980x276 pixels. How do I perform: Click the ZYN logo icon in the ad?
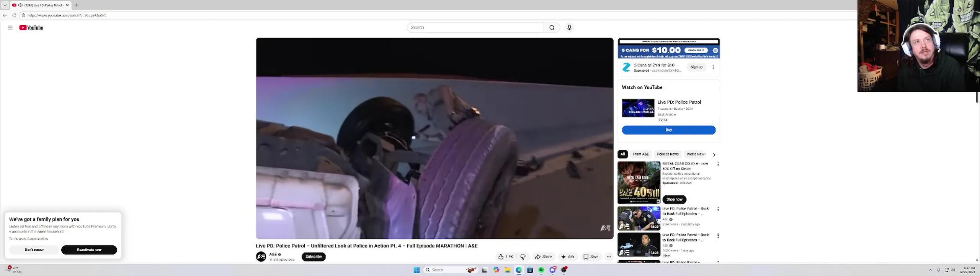pos(626,67)
